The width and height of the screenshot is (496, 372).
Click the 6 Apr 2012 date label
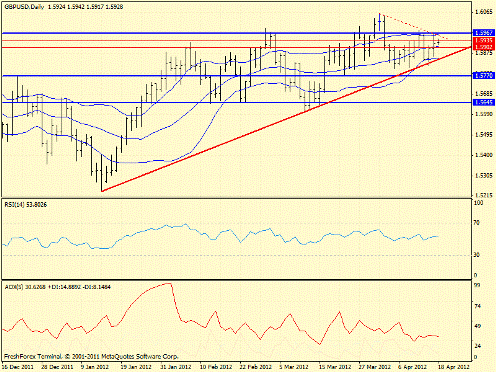tap(413, 367)
